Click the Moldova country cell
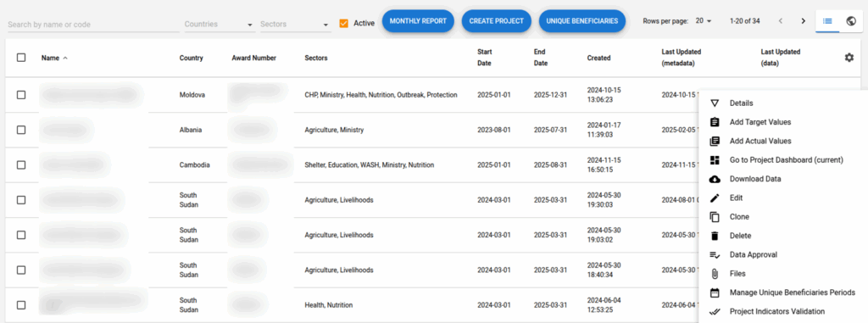Screen dimensions: 868x323 tap(192, 95)
